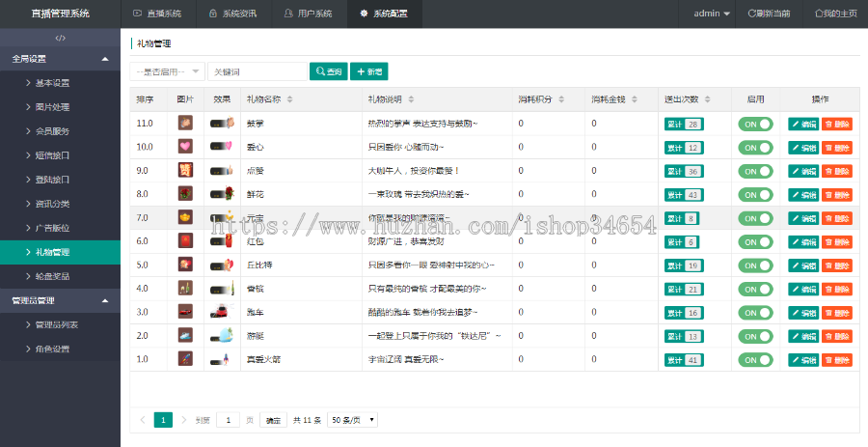View the 点赞 gift image thumbnail
Image resolution: width=868 pixels, height=447 pixels.
click(185, 170)
